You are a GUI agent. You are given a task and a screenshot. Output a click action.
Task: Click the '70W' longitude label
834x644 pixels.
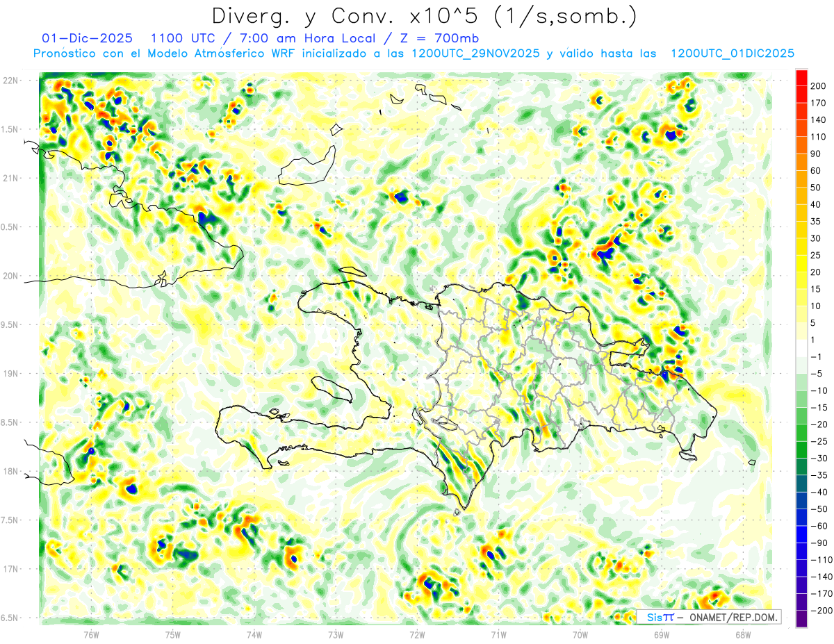[x=580, y=634]
